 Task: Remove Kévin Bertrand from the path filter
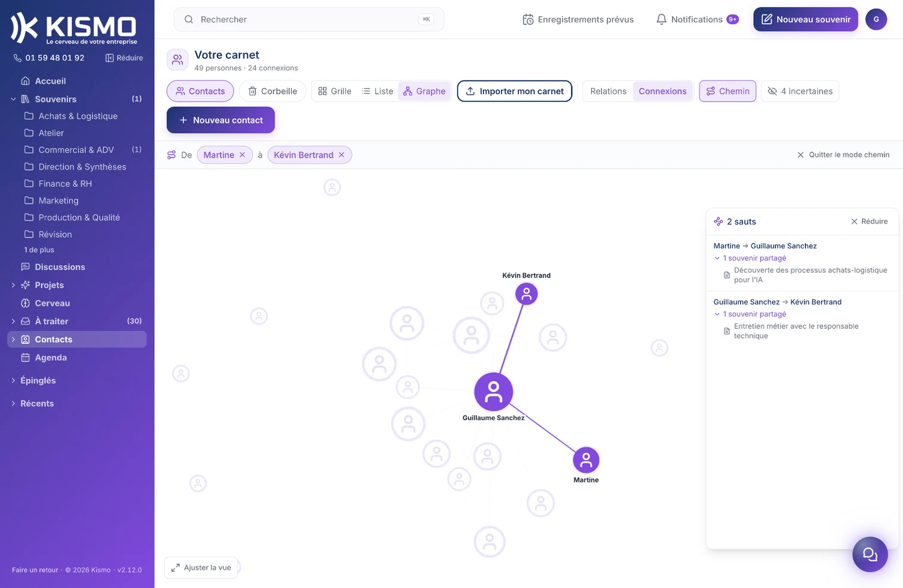342,155
